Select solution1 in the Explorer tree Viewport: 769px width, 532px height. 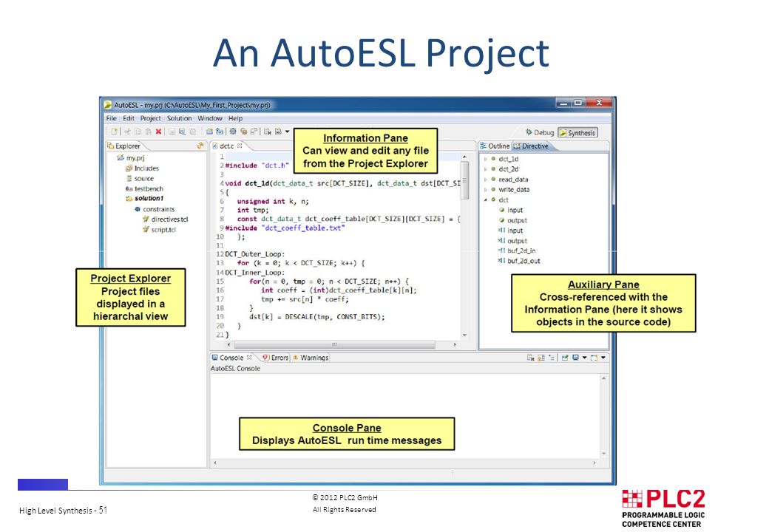(145, 199)
